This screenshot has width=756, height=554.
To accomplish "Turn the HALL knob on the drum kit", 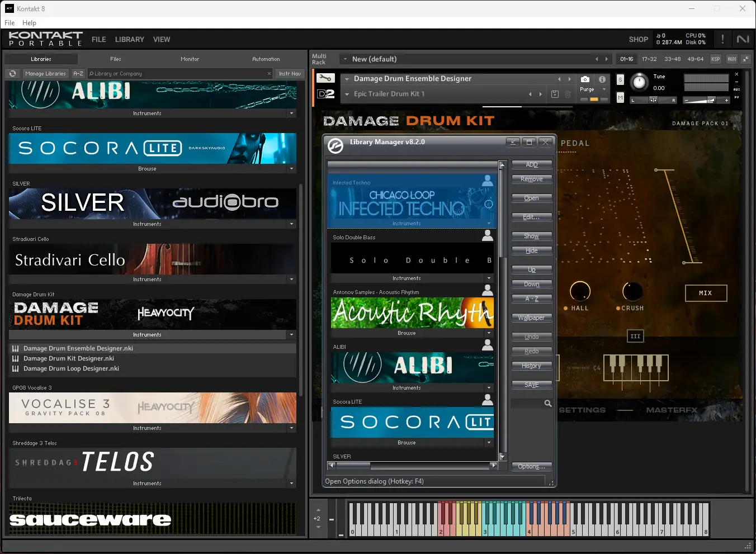I will (579, 291).
